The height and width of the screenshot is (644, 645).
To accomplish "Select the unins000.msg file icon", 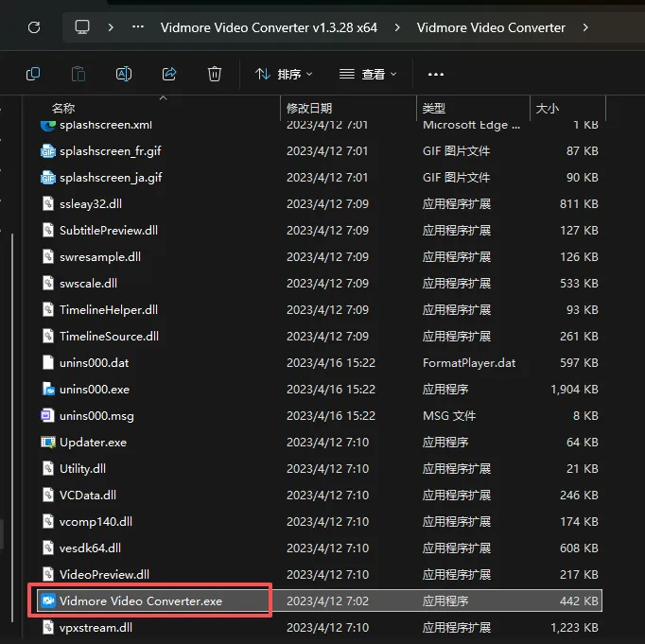I will (x=47, y=415).
